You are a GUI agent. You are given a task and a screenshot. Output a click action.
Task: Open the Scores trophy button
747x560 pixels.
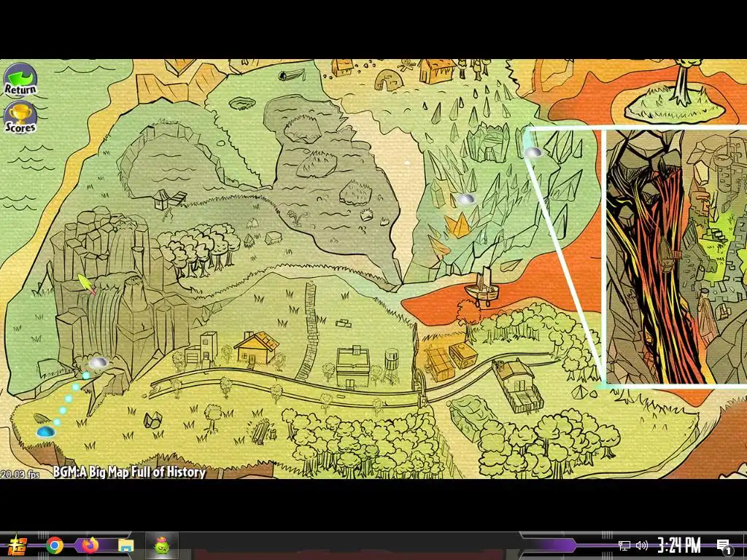20,117
